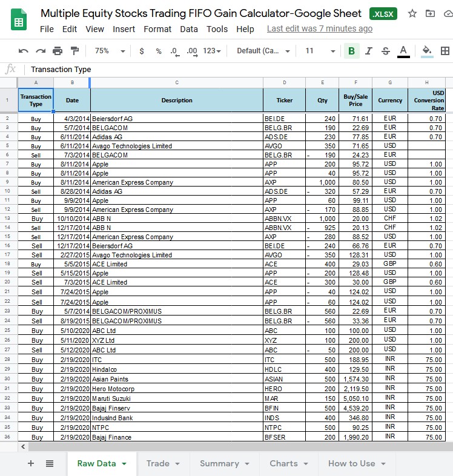
Task: Open the Help menu
Action: click(245, 29)
